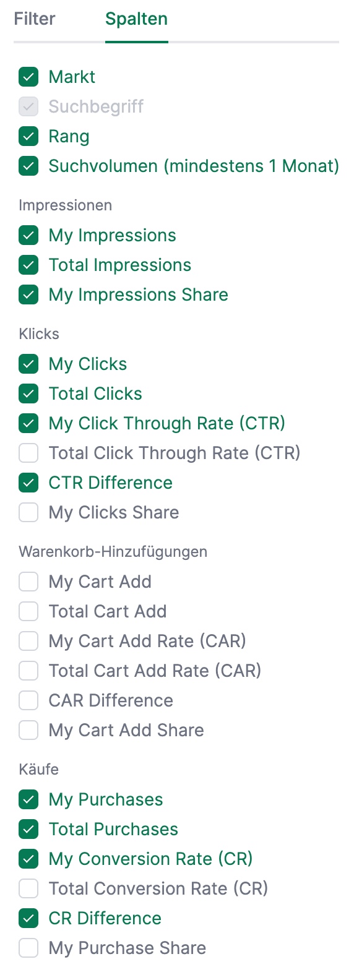The width and height of the screenshot is (354, 980).
Task: Tick the My Cart Add Share checkbox
Action: tap(28, 731)
